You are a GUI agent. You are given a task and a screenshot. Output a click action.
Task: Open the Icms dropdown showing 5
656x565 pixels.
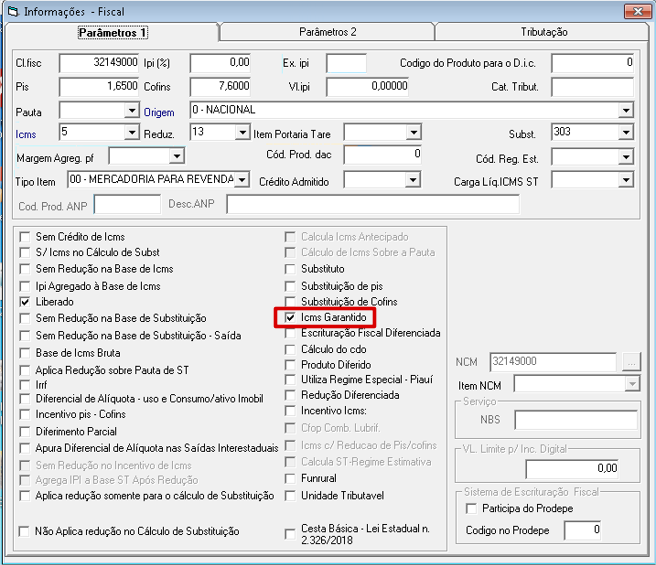pyautogui.click(x=132, y=133)
